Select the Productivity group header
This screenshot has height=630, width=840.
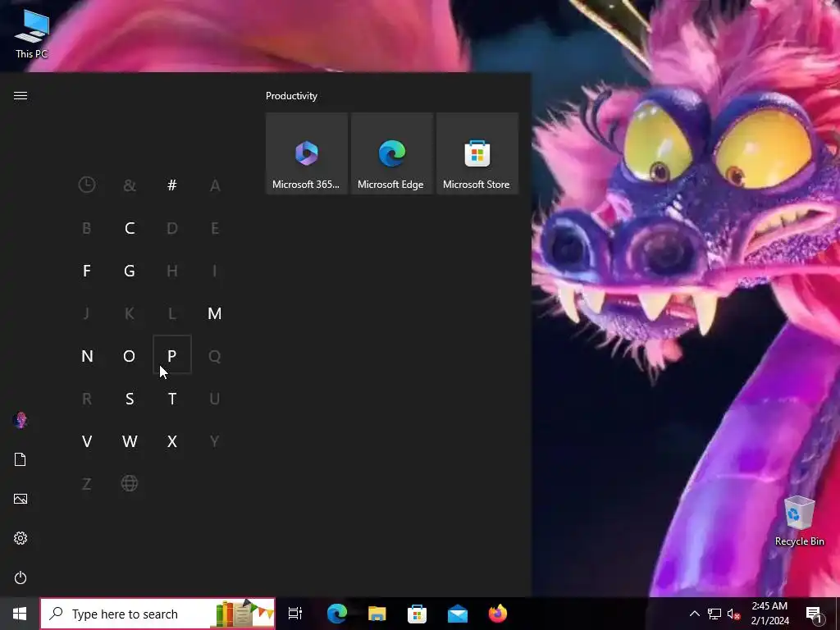pyautogui.click(x=291, y=96)
